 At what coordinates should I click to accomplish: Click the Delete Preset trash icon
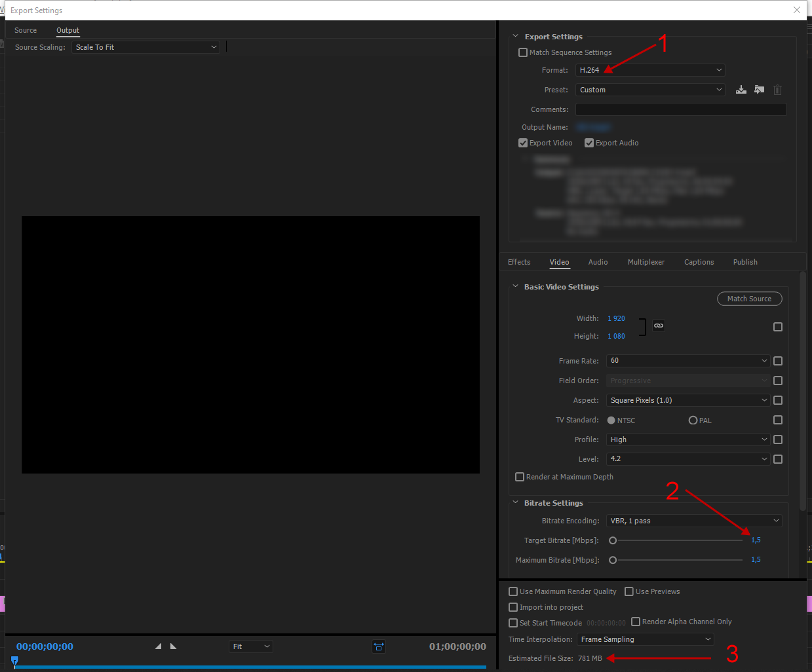coord(777,90)
